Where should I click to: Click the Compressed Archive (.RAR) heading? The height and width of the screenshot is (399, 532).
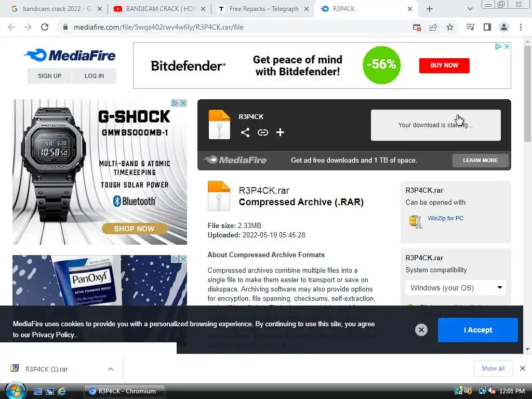click(301, 202)
